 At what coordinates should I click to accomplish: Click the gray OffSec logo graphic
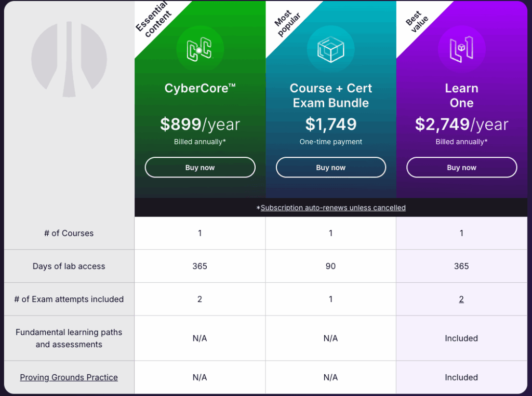[69, 59]
